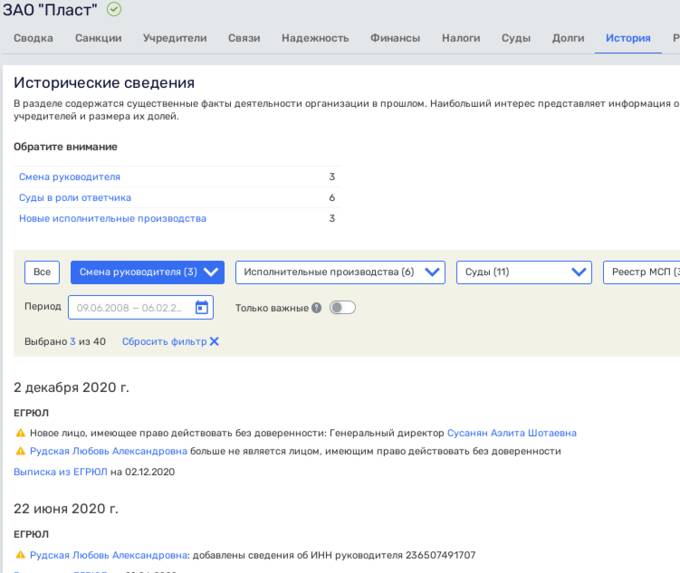Click the ЗАО "Пласт" company title
Image resolution: width=680 pixels, height=573 pixels.
(x=49, y=10)
